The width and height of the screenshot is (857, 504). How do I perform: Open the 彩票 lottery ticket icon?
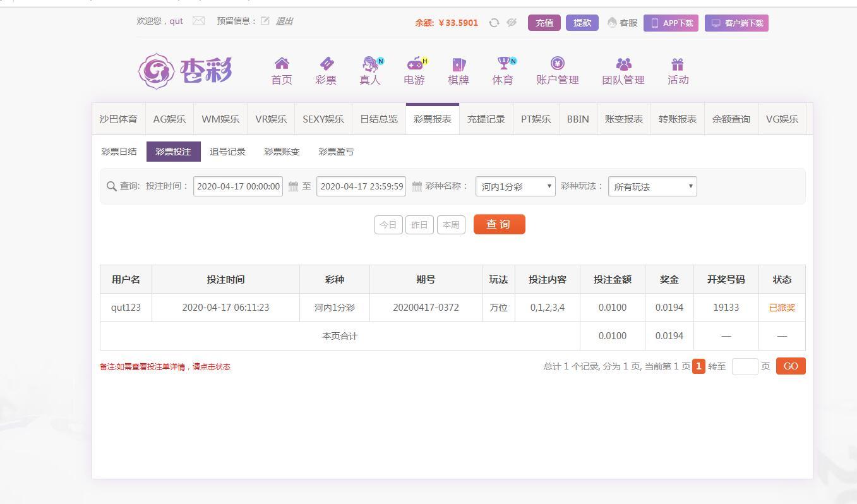(326, 64)
